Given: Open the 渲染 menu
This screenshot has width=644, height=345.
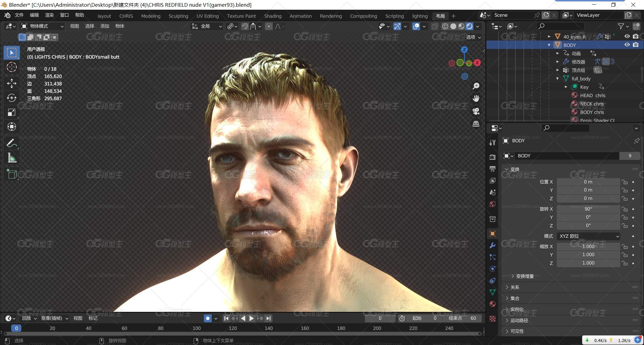Looking at the screenshot, I should click(49, 15).
